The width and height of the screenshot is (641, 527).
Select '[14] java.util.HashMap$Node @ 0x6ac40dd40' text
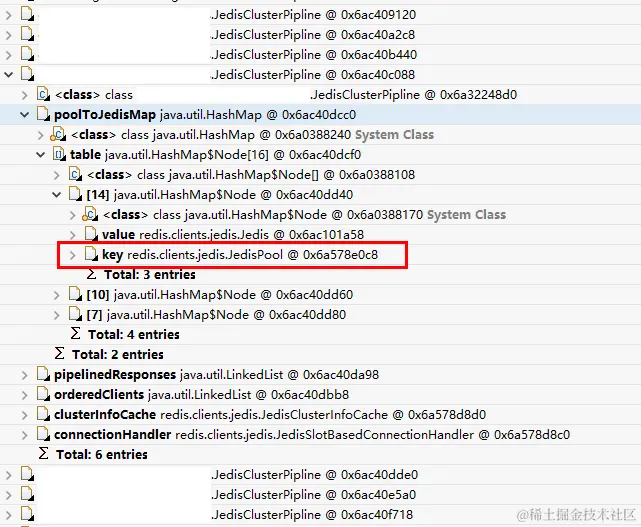pos(220,195)
